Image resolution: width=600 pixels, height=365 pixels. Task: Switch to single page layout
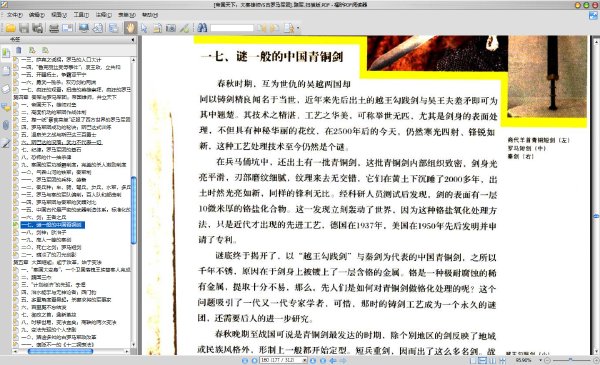click(x=473, y=360)
